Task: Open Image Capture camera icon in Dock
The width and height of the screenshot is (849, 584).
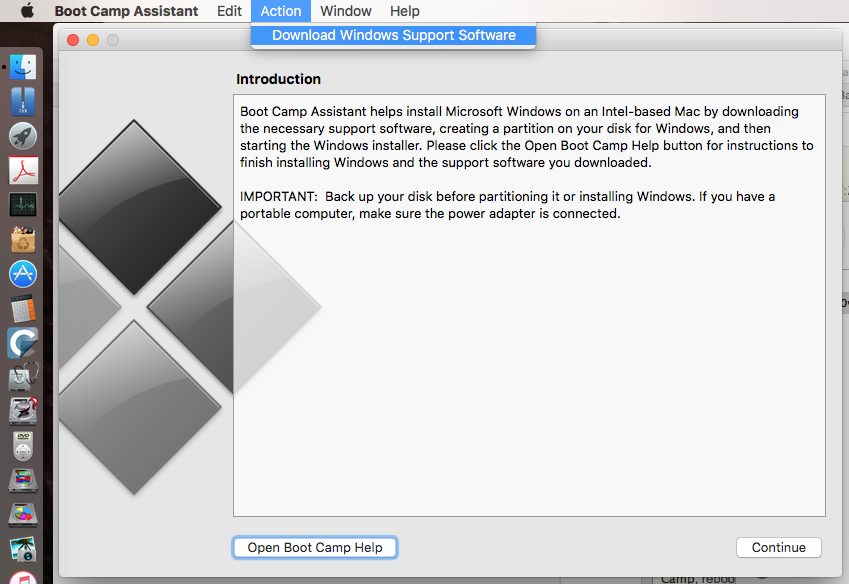Action: (x=23, y=549)
